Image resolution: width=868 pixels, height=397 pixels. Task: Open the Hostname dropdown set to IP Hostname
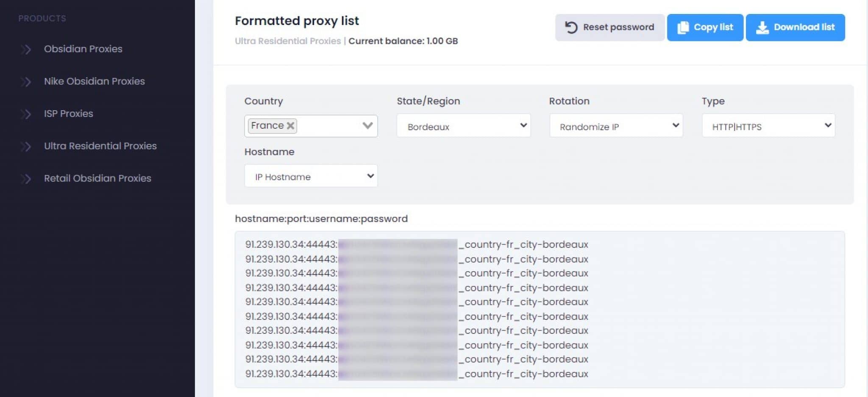[x=311, y=176]
